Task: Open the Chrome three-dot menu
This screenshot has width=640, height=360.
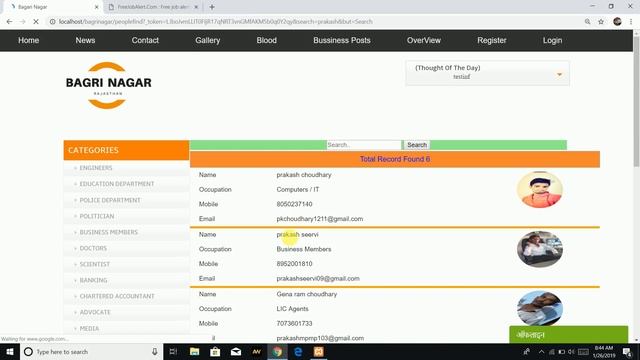Action: tap(631, 22)
